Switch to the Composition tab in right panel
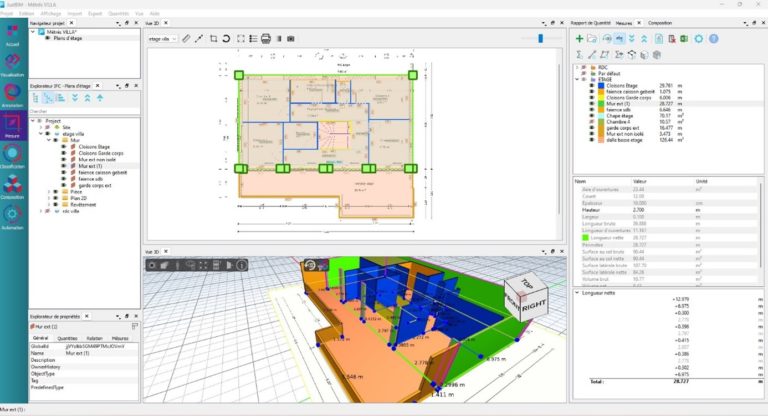768x416 pixels. point(660,23)
